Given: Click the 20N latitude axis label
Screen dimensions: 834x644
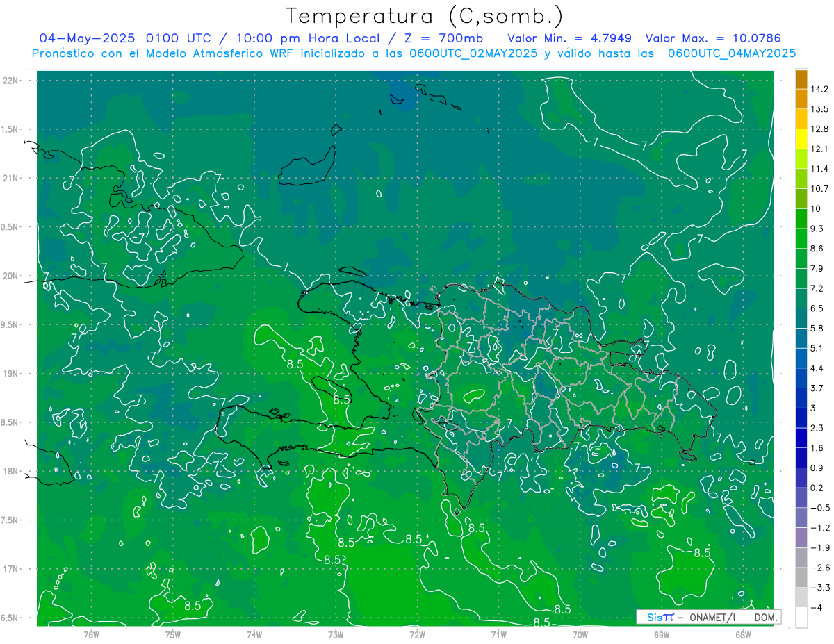Looking at the screenshot, I should pyautogui.click(x=10, y=276).
